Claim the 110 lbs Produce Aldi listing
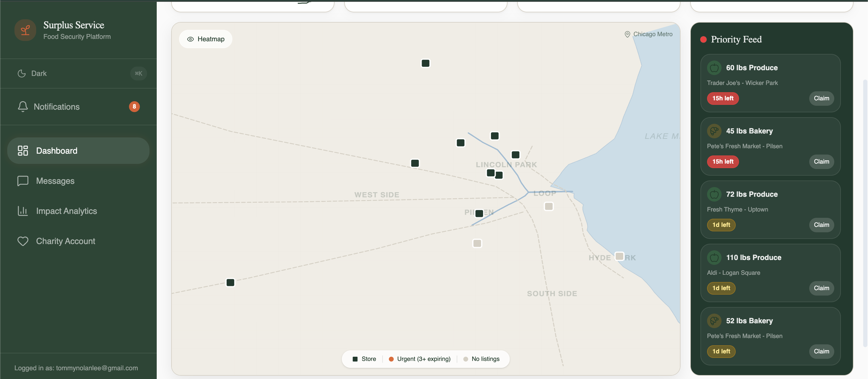Screen dimensions: 868x379 821,288
